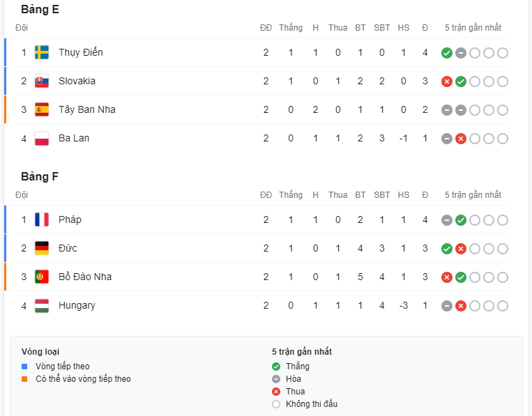Click the Hungary flag icon

click(42, 305)
